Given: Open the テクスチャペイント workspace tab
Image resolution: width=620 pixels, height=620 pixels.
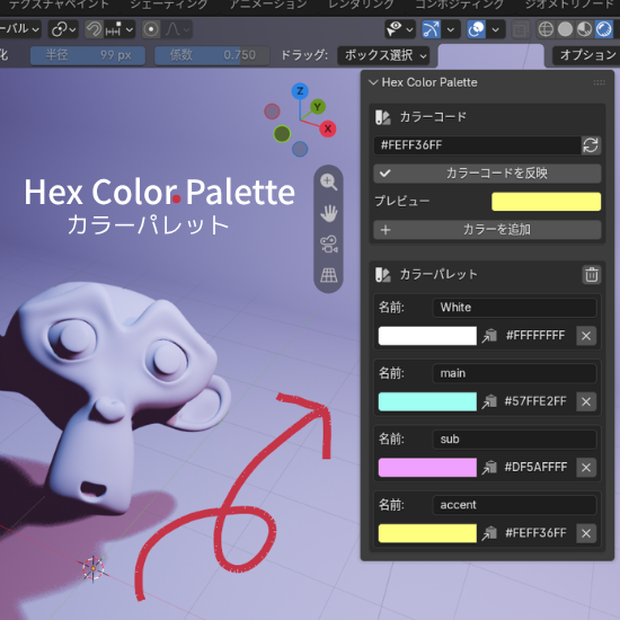Looking at the screenshot, I should click(59, 4).
